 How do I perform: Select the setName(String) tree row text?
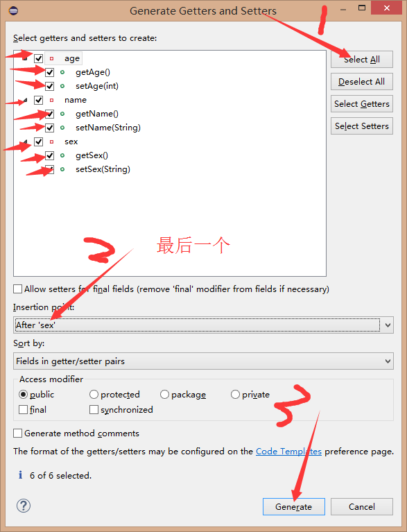(x=108, y=128)
